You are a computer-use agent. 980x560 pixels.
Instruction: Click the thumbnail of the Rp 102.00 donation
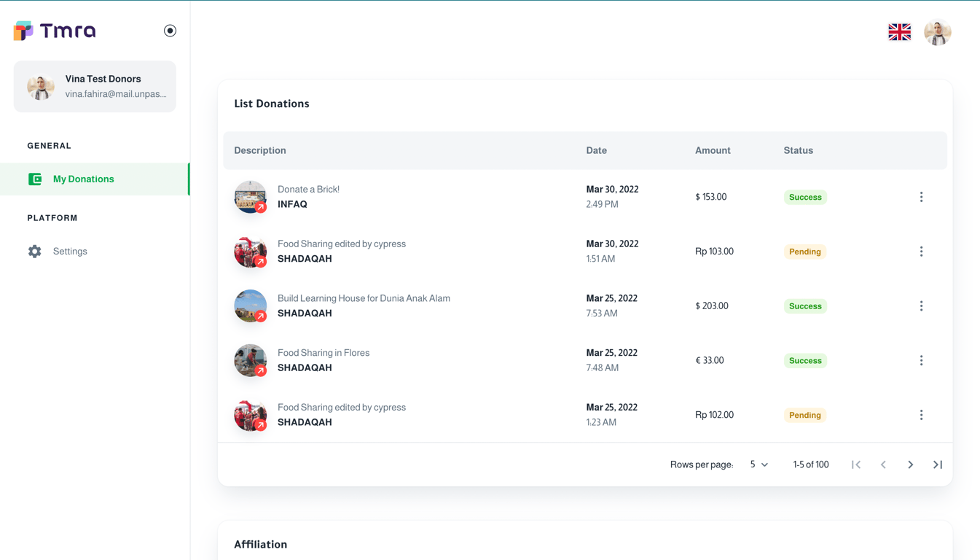pyautogui.click(x=250, y=415)
